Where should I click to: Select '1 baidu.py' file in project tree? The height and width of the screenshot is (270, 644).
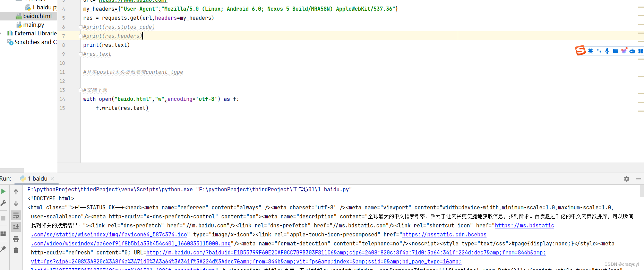(41, 7)
